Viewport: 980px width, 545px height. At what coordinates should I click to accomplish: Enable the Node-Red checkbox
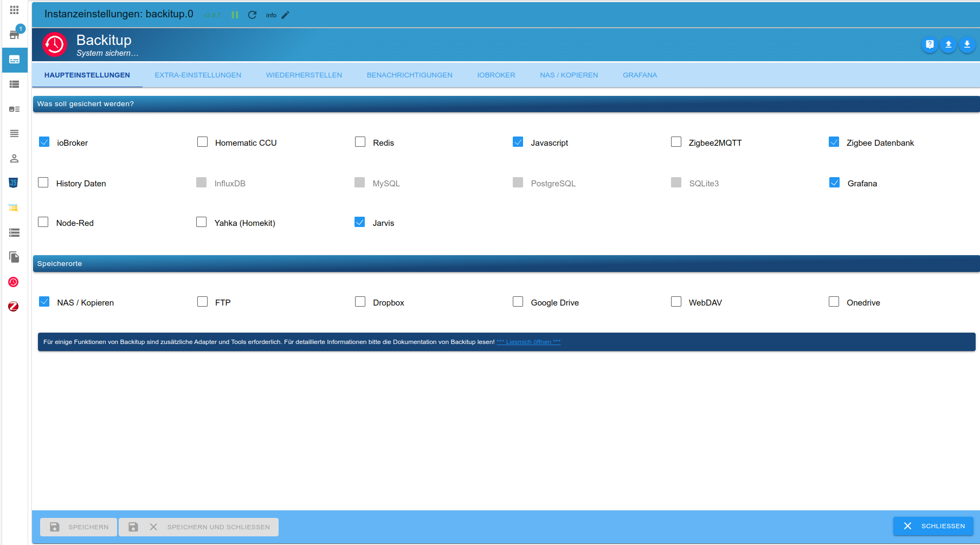43,222
